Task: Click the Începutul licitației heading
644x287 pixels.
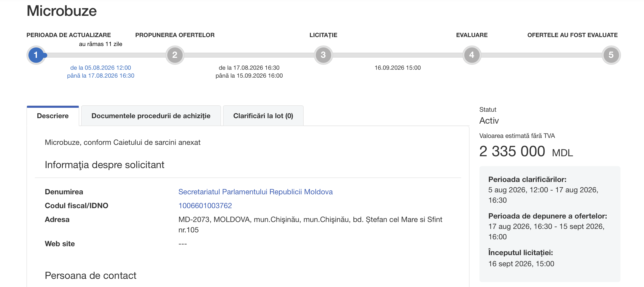Action: tap(520, 253)
